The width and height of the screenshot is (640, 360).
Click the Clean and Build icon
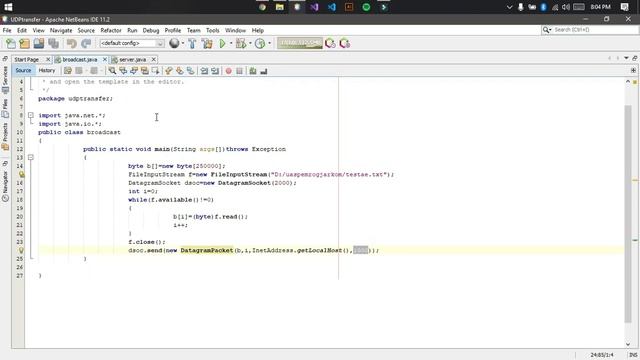(x=207, y=43)
